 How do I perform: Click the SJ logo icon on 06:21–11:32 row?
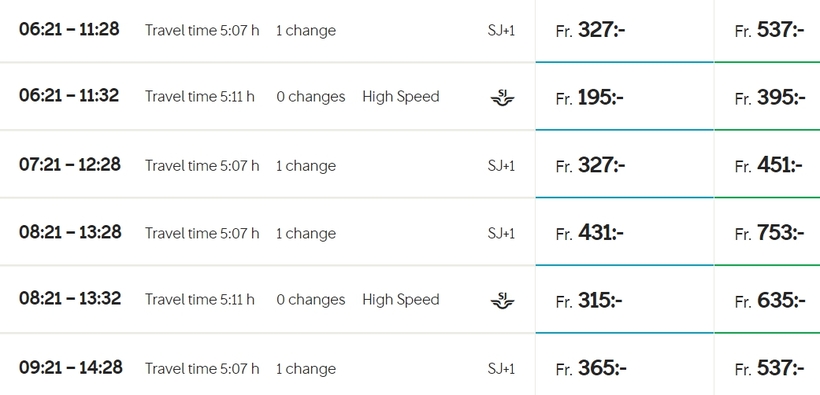tap(502, 97)
